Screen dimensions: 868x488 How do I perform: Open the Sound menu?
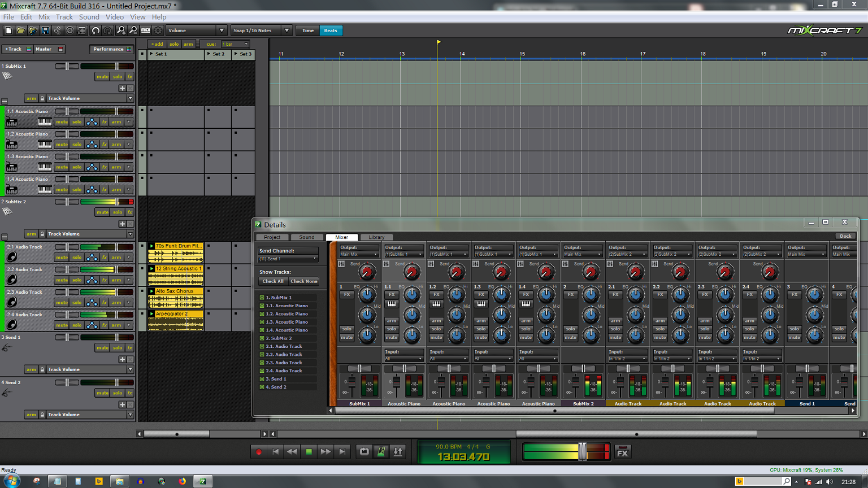[x=89, y=17]
